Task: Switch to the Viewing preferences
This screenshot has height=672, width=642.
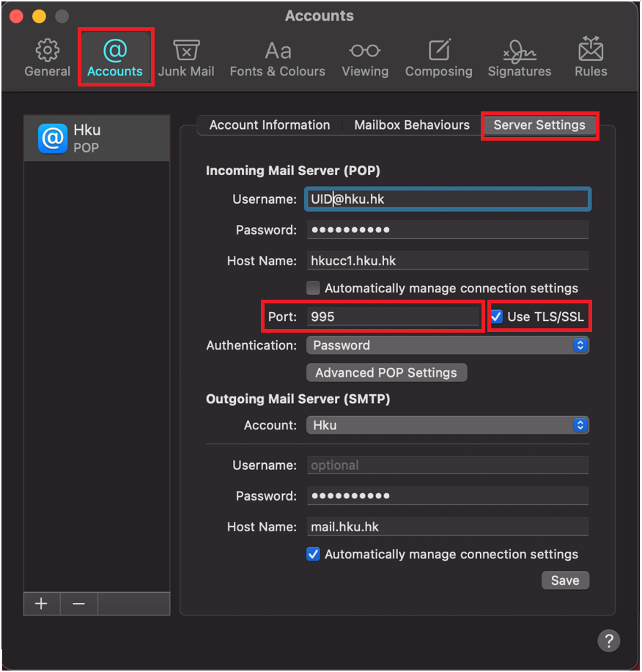Action: [365, 57]
